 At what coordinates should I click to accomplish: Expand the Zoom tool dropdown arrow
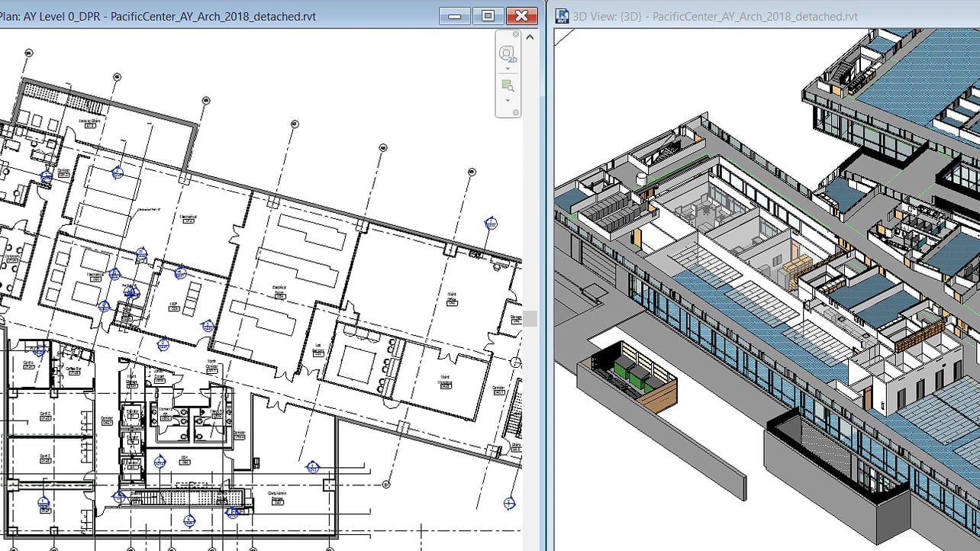point(508,100)
